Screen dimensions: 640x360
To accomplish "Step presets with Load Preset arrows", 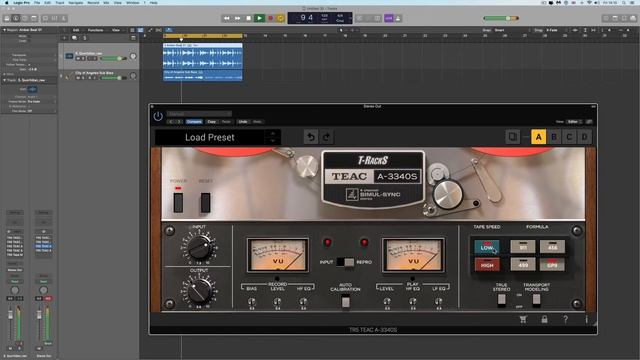I will click(x=273, y=137).
